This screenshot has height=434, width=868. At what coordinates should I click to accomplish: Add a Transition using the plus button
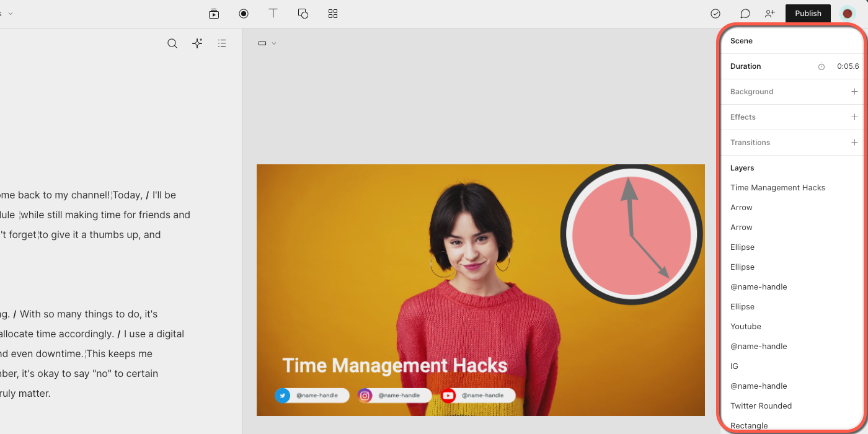pos(854,143)
